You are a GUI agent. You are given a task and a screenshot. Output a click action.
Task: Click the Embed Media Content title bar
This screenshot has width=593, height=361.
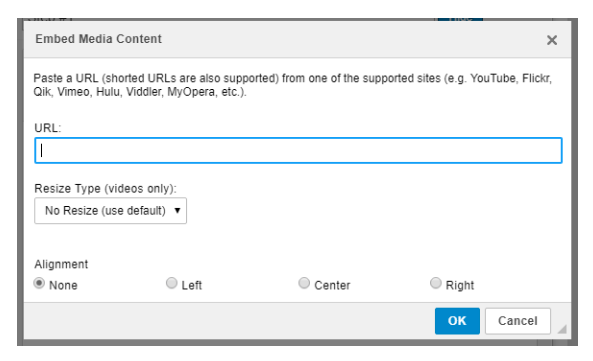click(x=297, y=39)
